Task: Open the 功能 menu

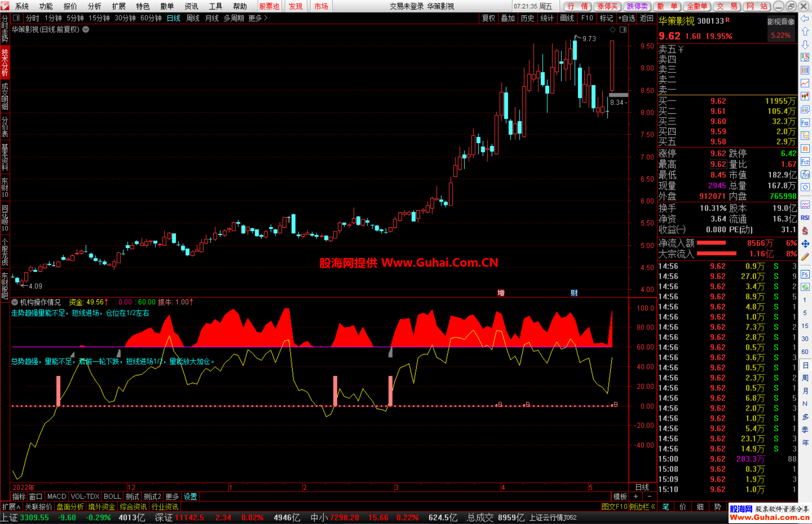Action: click(46, 6)
